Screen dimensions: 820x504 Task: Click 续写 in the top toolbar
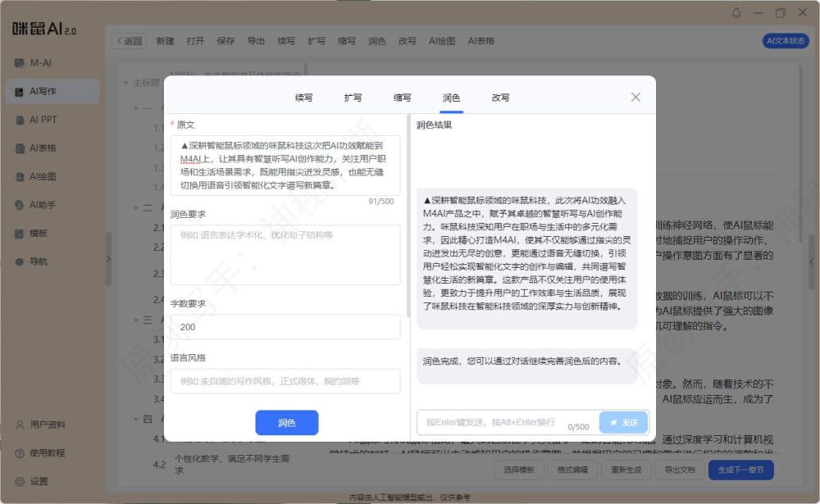pyautogui.click(x=286, y=41)
